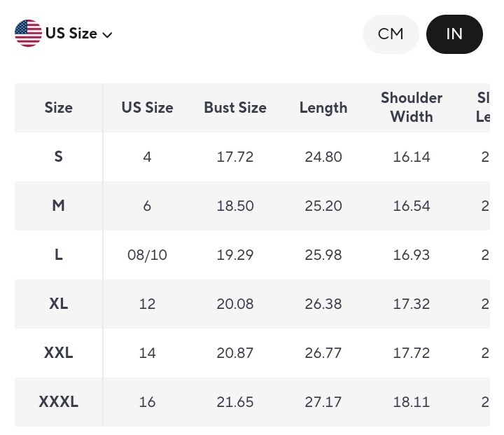Click US size 12 cell
504x435 pixels.
click(147, 304)
